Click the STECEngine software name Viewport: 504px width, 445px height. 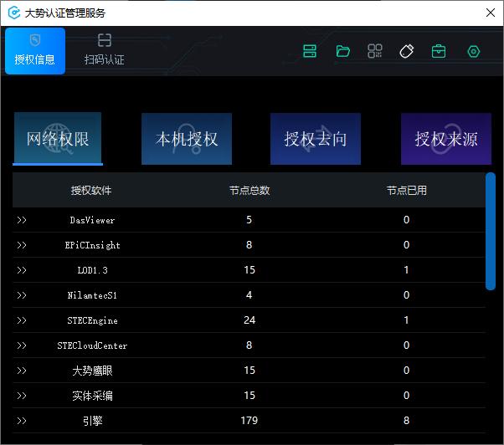92,320
